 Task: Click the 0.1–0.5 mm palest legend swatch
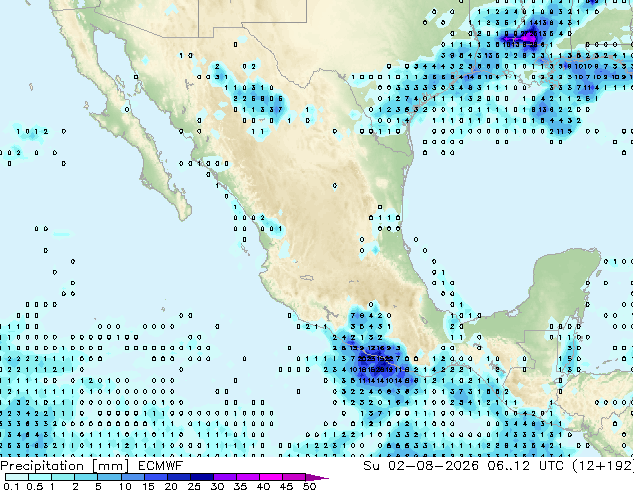(17, 477)
